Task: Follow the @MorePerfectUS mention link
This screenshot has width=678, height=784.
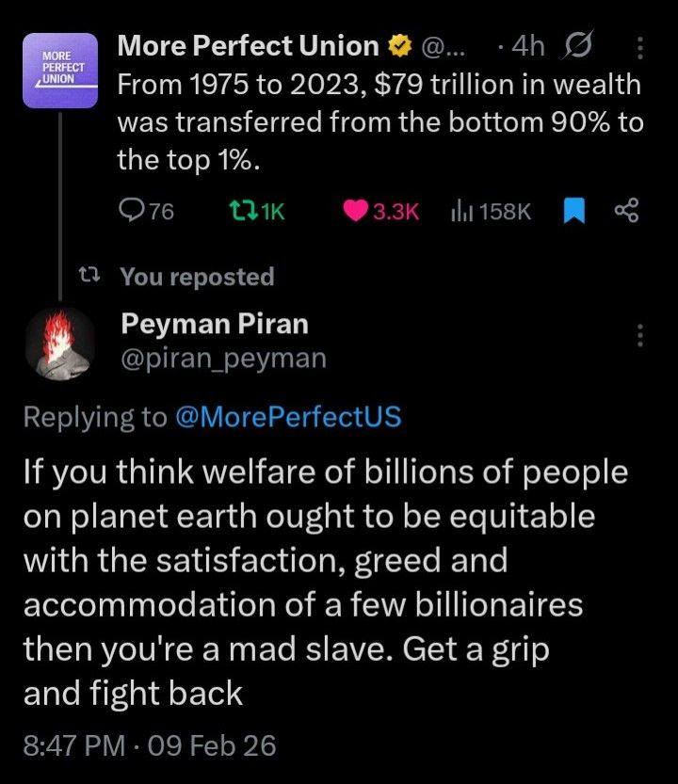Action: click(x=288, y=417)
